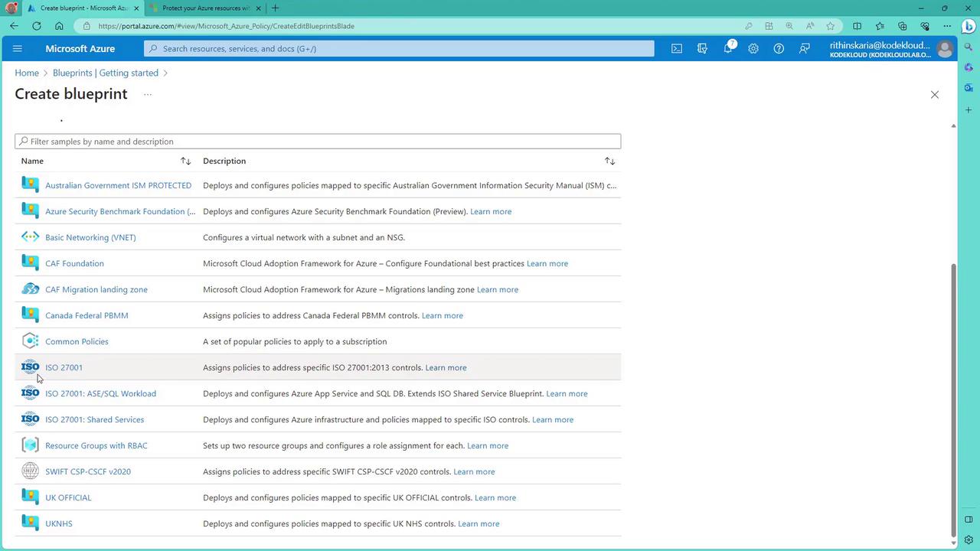
Task: Sort samples by Name column
Action: click(x=185, y=161)
